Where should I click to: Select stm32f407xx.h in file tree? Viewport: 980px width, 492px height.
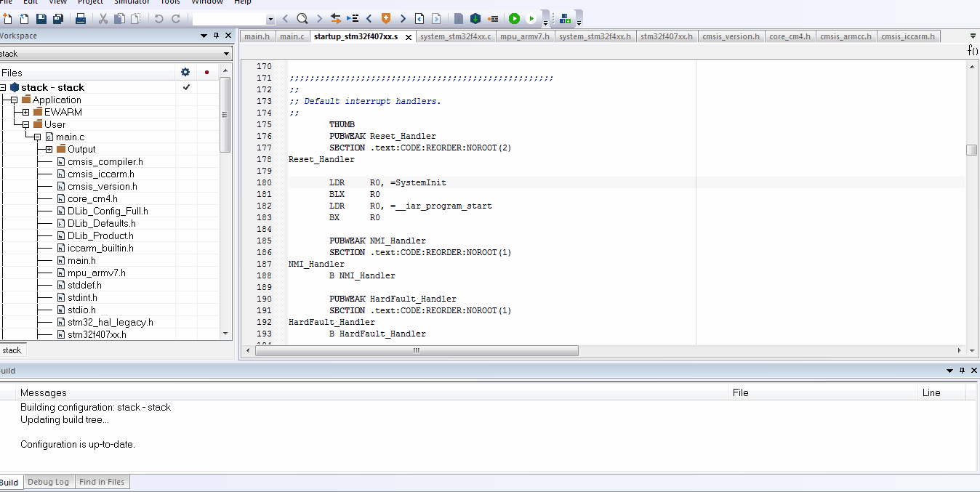(97, 334)
